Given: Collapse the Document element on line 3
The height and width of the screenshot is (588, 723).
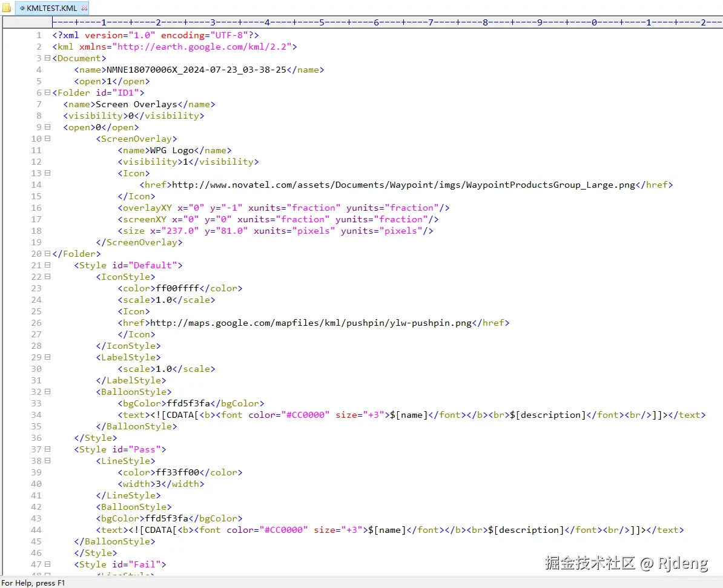Looking at the screenshot, I should (47, 58).
